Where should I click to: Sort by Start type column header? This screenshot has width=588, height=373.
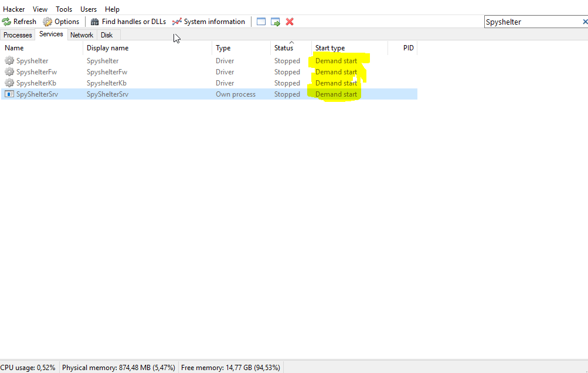pos(349,48)
